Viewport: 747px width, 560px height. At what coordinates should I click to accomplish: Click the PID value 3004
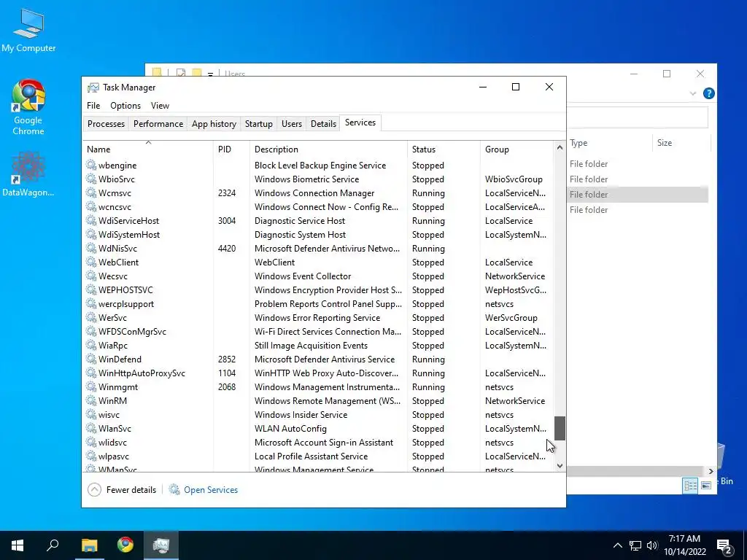[227, 220]
